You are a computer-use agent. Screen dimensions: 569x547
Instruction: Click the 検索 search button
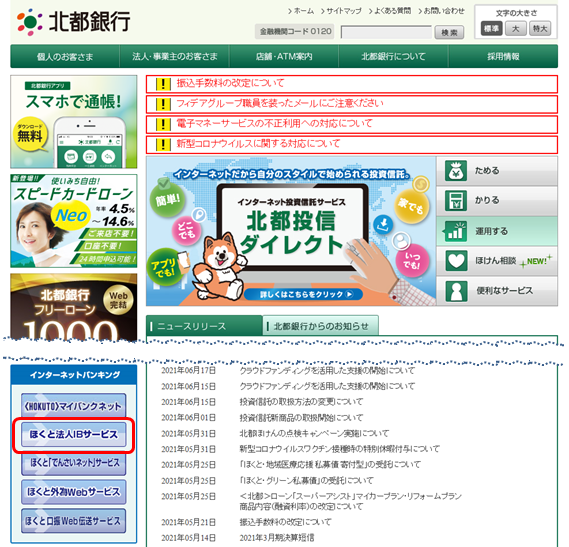pyautogui.click(x=449, y=32)
